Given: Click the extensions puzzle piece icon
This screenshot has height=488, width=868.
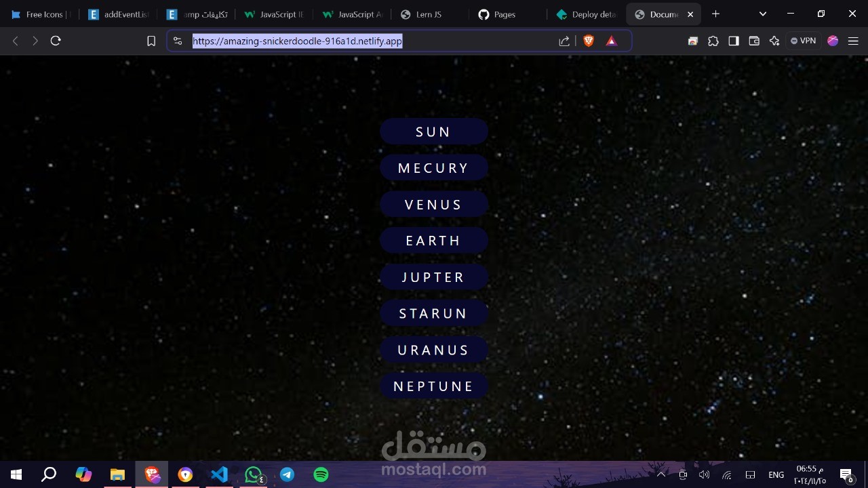Looking at the screenshot, I should point(713,41).
